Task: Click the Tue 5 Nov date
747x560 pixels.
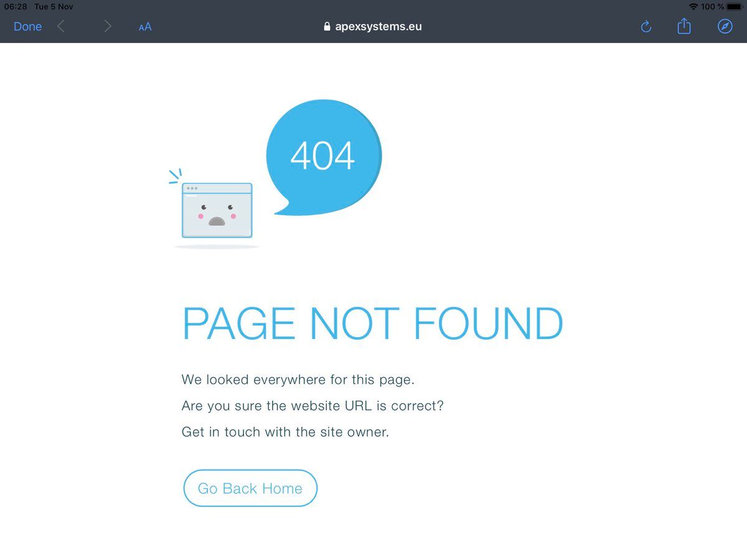Action: (54, 6)
